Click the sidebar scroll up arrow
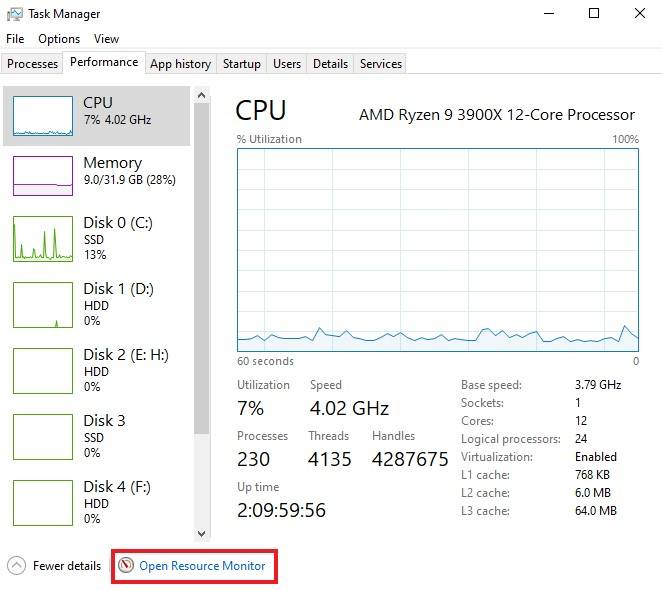 (x=202, y=95)
